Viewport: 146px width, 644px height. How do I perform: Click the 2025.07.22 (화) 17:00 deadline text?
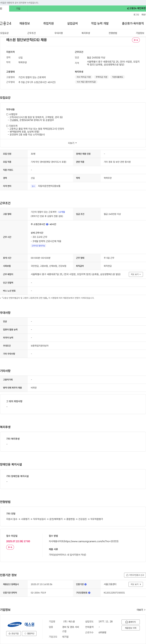tap(18, 541)
